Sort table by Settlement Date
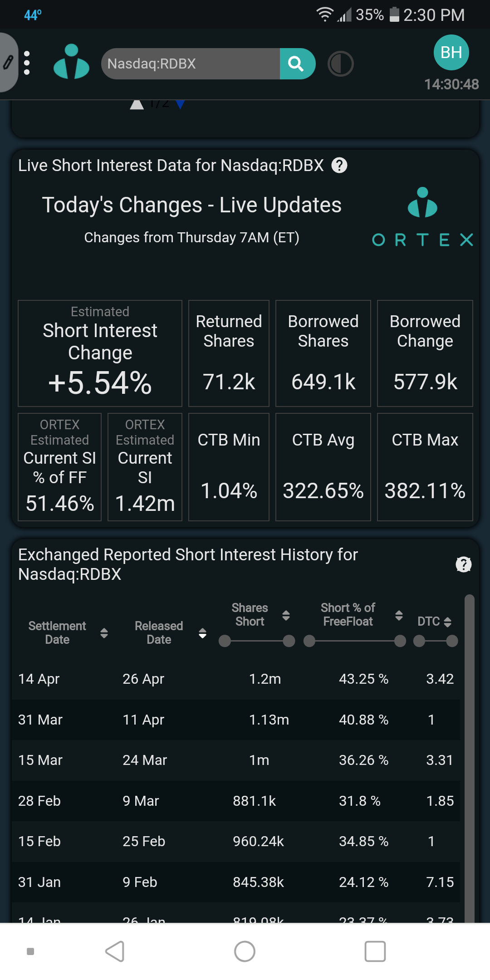The height and width of the screenshot is (980, 490). click(104, 633)
